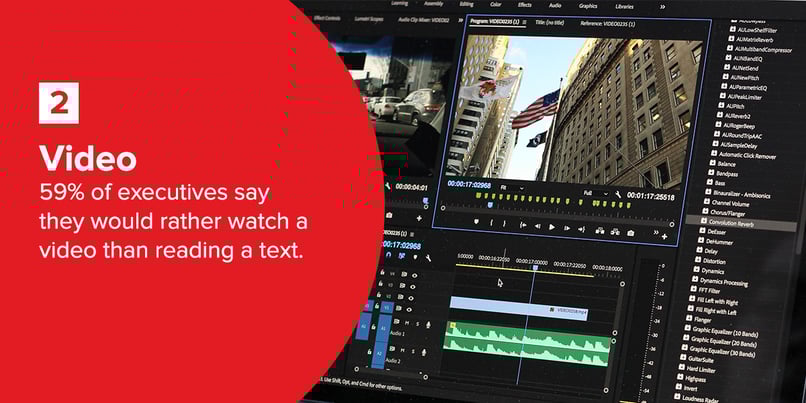Enable voice-over record microphone on Audio 2

425,352
